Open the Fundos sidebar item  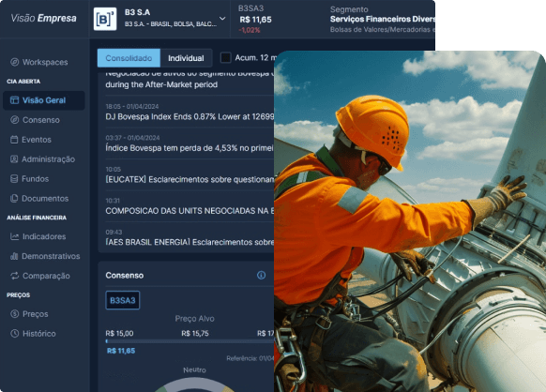43,179
